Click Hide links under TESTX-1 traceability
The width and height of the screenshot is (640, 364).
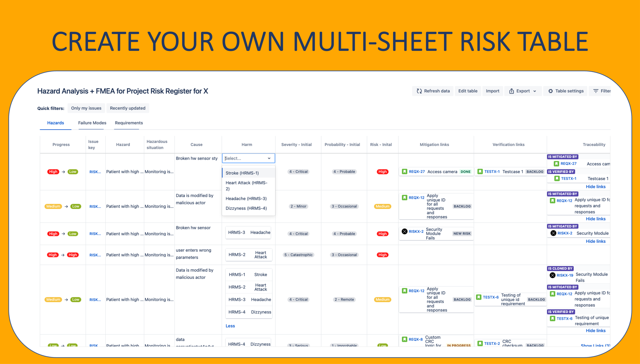[595, 187]
